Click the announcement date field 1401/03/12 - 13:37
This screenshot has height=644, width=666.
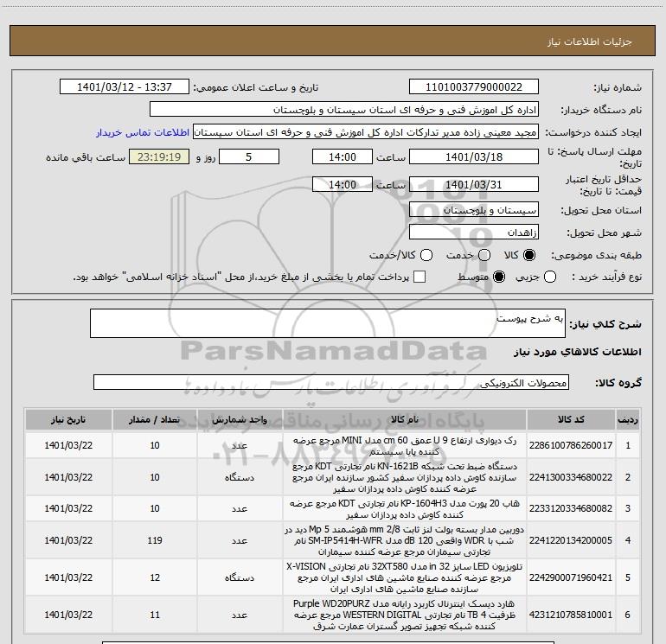click(x=125, y=87)
